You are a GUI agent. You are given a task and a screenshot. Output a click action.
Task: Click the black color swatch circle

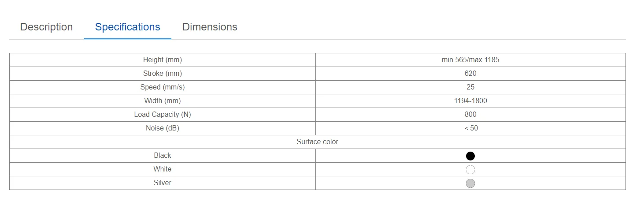tap(470, 156)
